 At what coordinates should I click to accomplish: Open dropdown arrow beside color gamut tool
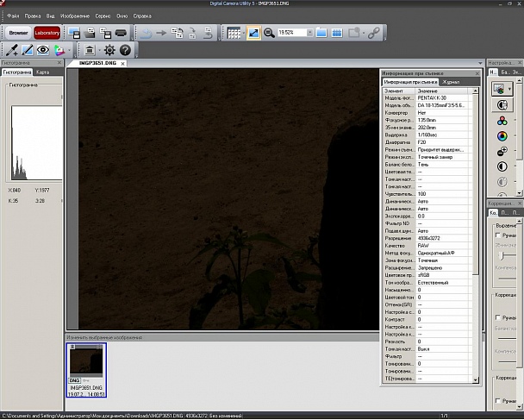click(69, 50)
